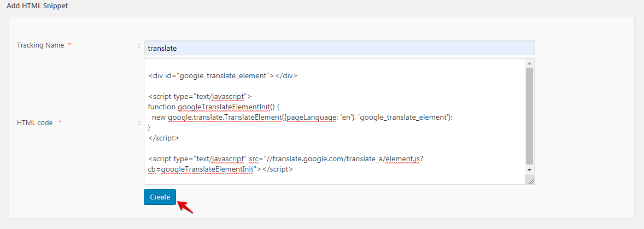
Task: Click the 'Tracking Name' label
Action: 40,45
